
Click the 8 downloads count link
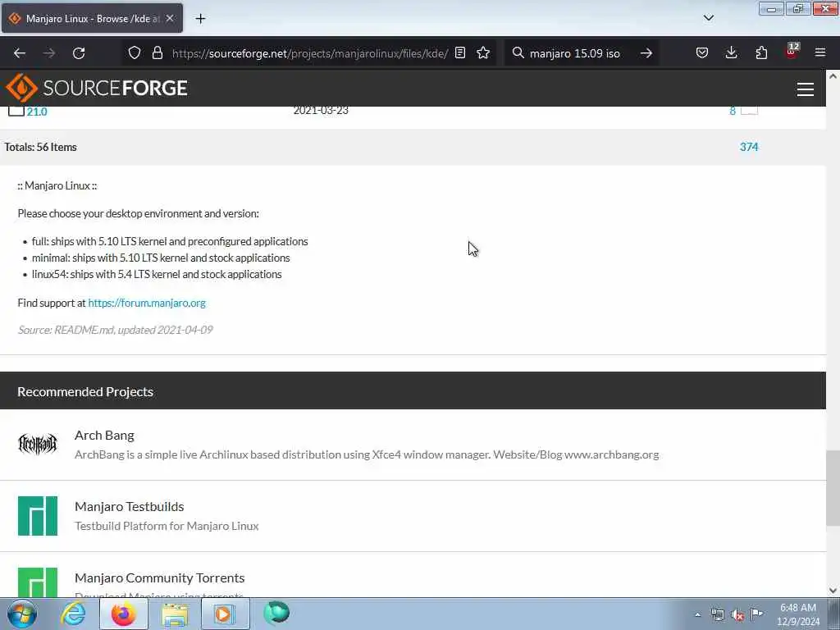(x=733, y=111)
